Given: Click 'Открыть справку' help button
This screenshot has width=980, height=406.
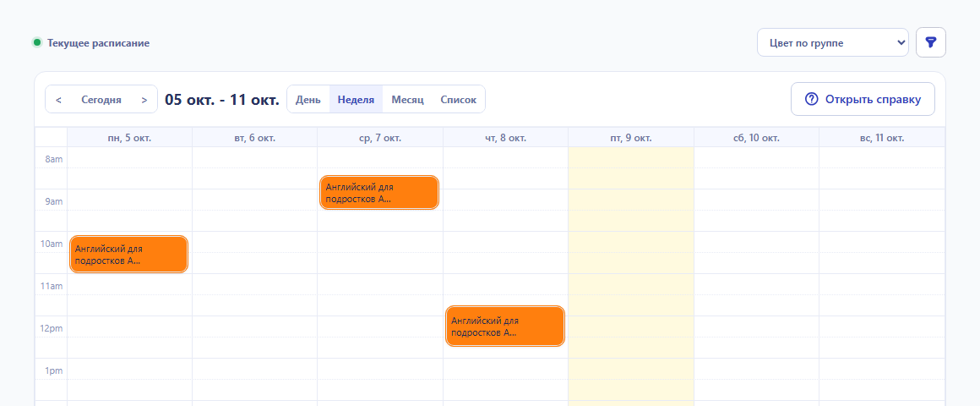Looking at the screenshot, I should 863,99.
